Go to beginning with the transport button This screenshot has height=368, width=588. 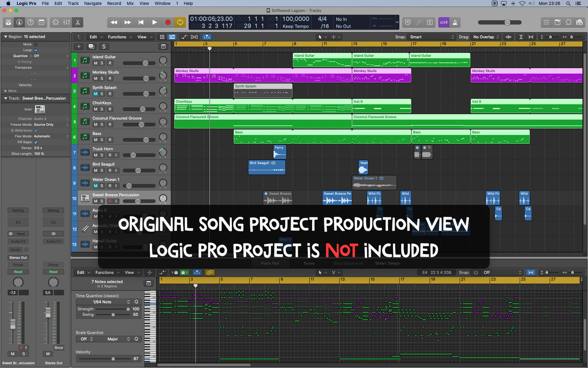click(x=141, y=22)
